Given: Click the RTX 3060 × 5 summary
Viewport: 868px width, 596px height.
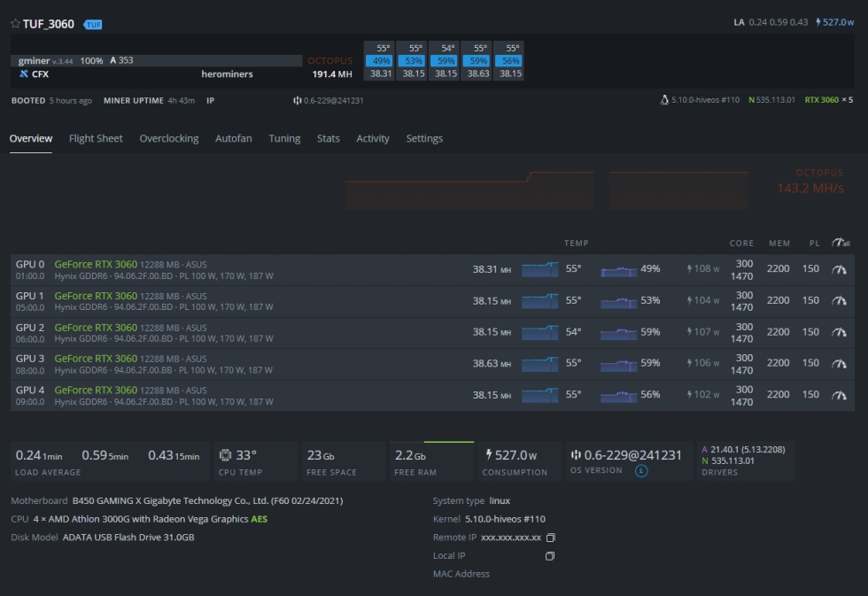Looking at the screenshot, I should 829,100.
